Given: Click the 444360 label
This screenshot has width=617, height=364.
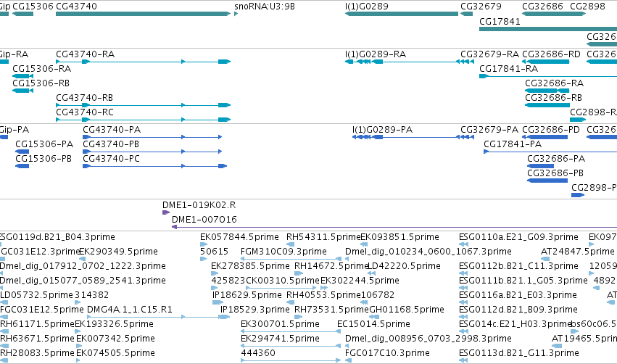Looking at the screenshot, I should tap(258, 353).
